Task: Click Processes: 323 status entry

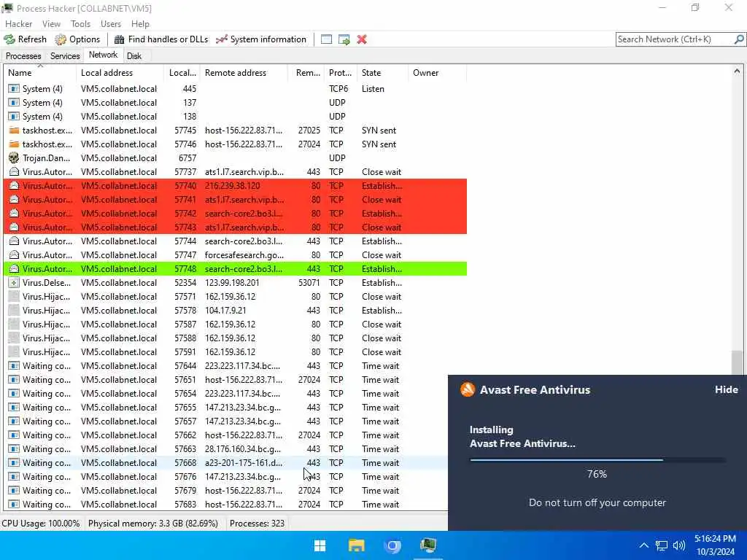Action: (257, 524)
